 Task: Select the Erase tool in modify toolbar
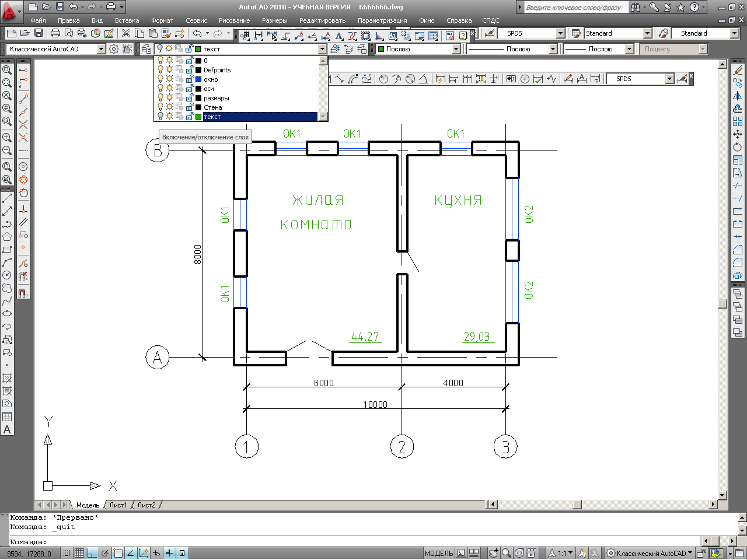point(738,70)
